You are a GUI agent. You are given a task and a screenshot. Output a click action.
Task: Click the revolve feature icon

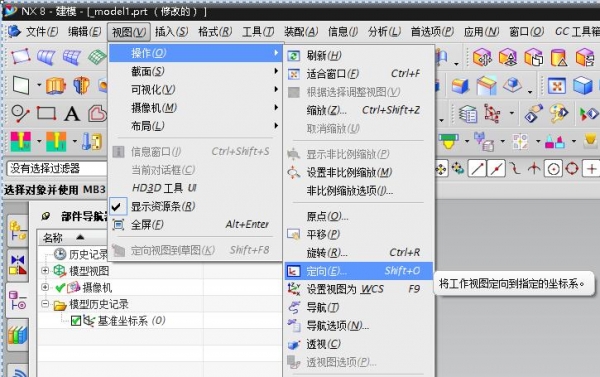81,85
